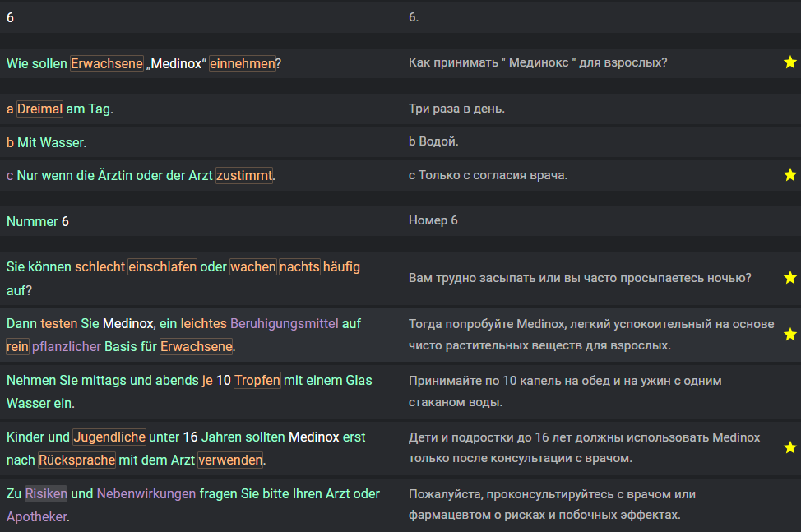Select the word 'Kinder'

(25, 437)
